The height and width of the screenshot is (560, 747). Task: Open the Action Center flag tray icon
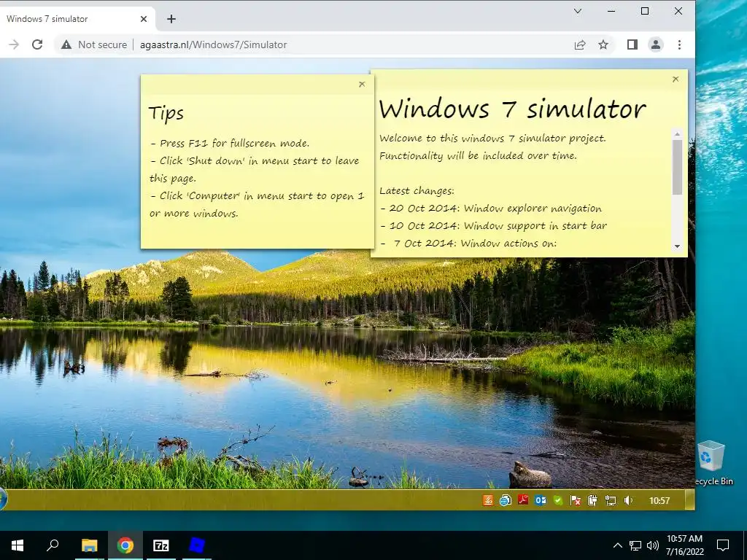[576, 500]
